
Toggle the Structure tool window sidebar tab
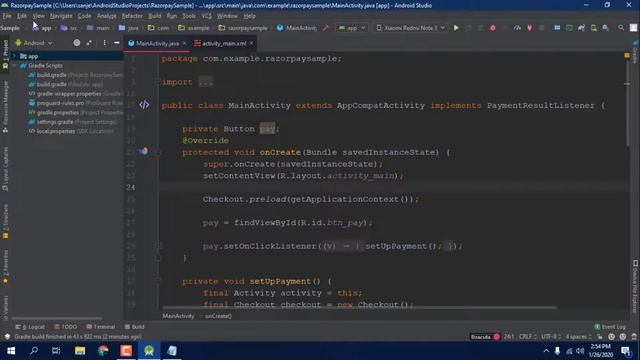5,221
